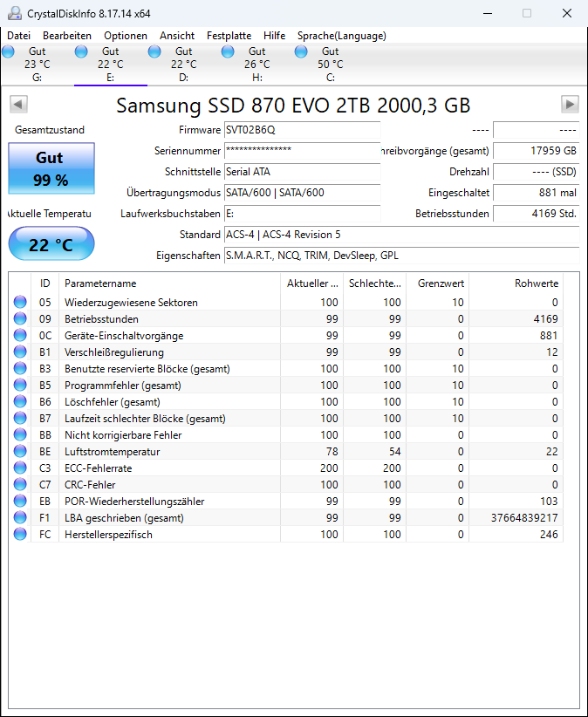
Task: Click the Luftstromtemperatur parameter name
Action: [x=112, y=452]
